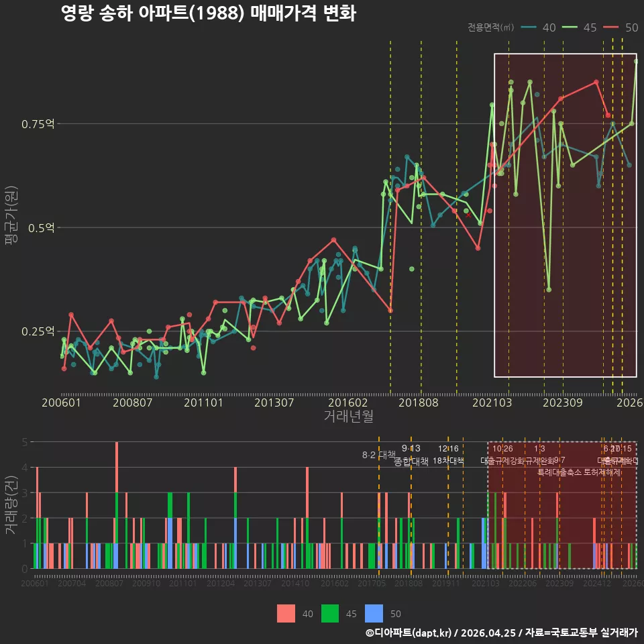Click the 종합대책 annotation label
This screenshot has width=644, height=644.
point(411,462)
